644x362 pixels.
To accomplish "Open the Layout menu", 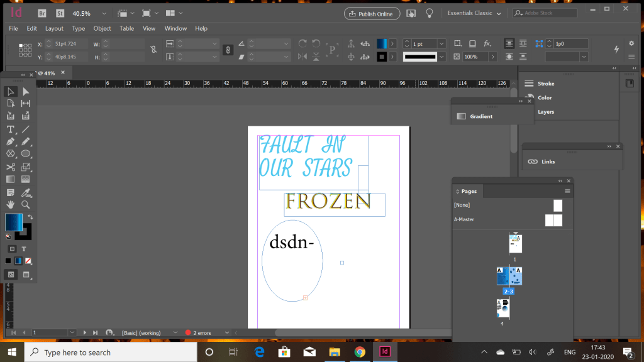I will click(x=54, y=28).
